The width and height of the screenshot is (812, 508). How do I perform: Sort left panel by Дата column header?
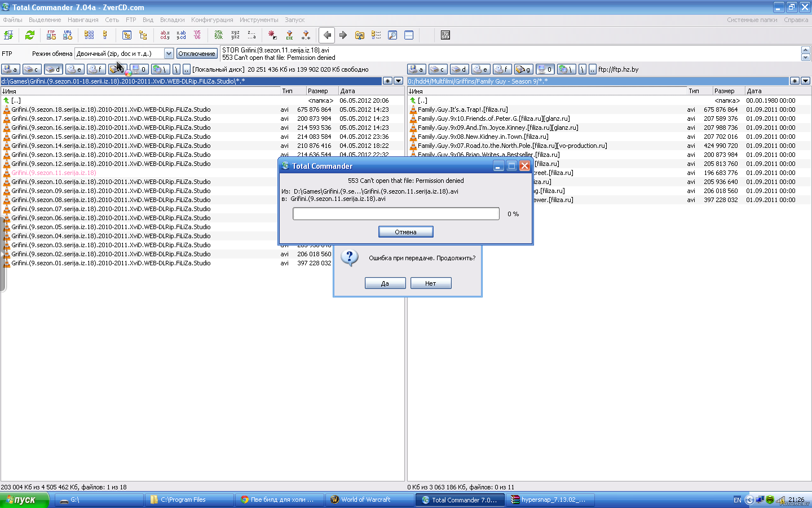[371, 91]
